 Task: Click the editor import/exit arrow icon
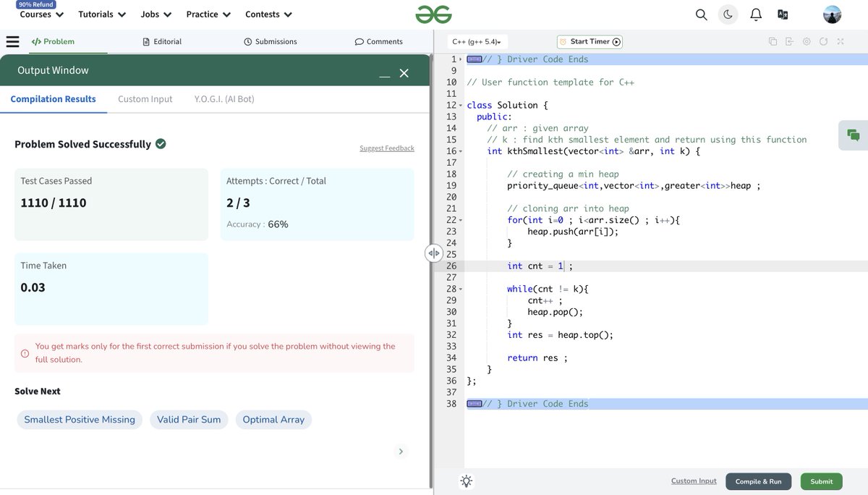point(789,42)
